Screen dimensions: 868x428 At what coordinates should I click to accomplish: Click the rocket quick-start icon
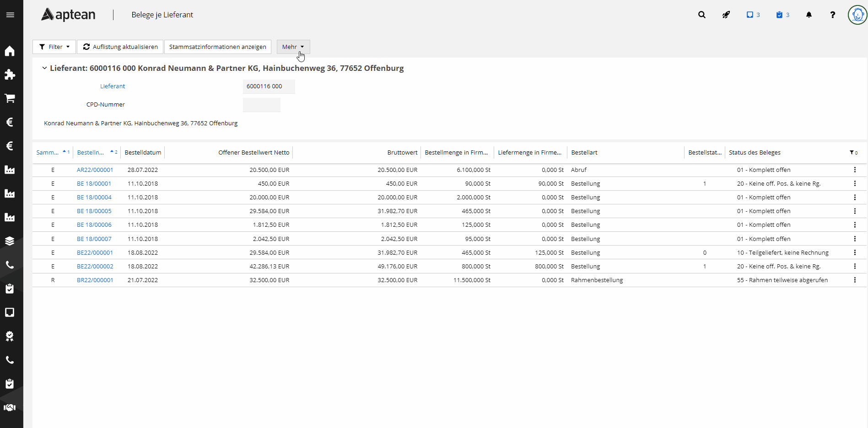pos(726,15)
